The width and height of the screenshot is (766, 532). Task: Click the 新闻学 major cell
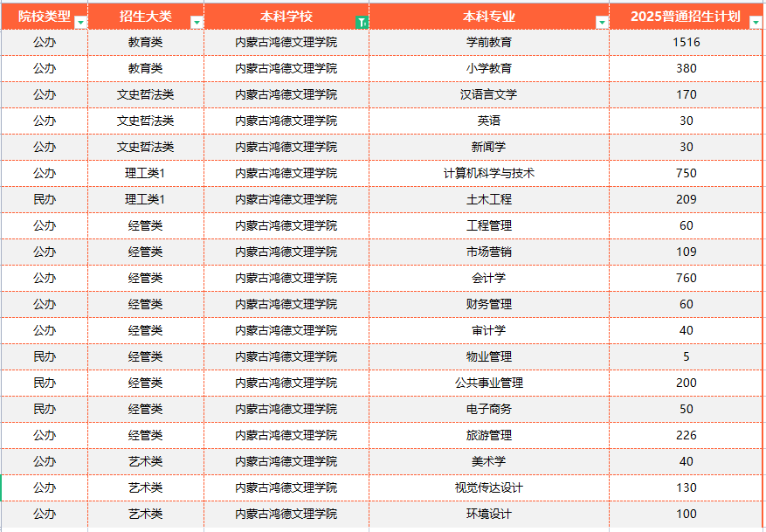click(489, 147)
